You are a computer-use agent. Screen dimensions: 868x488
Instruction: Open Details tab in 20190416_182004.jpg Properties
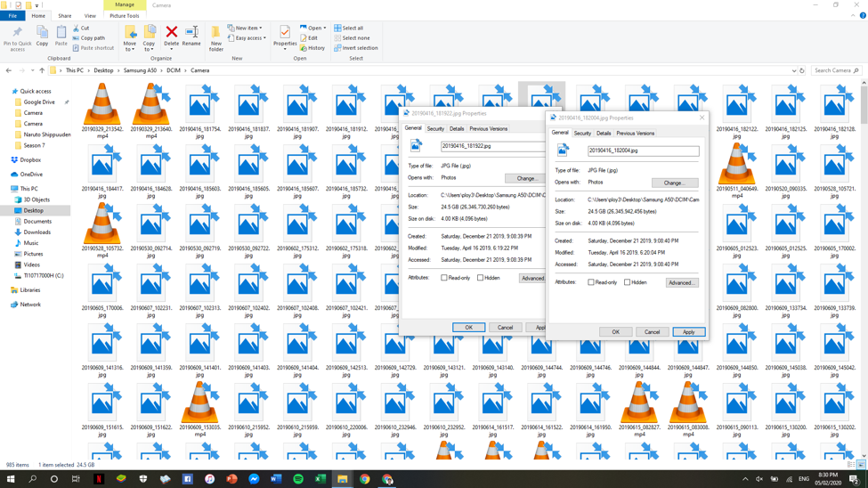click(604, 134)
